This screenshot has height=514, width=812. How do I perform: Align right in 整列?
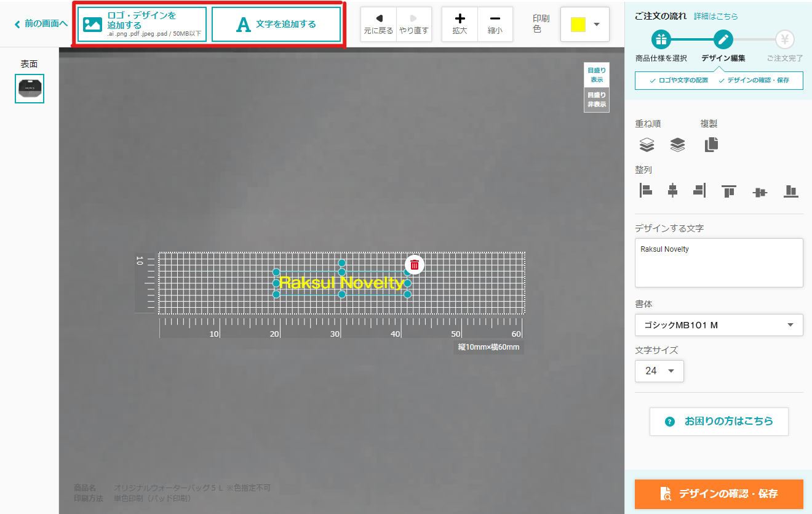[699, 191]
